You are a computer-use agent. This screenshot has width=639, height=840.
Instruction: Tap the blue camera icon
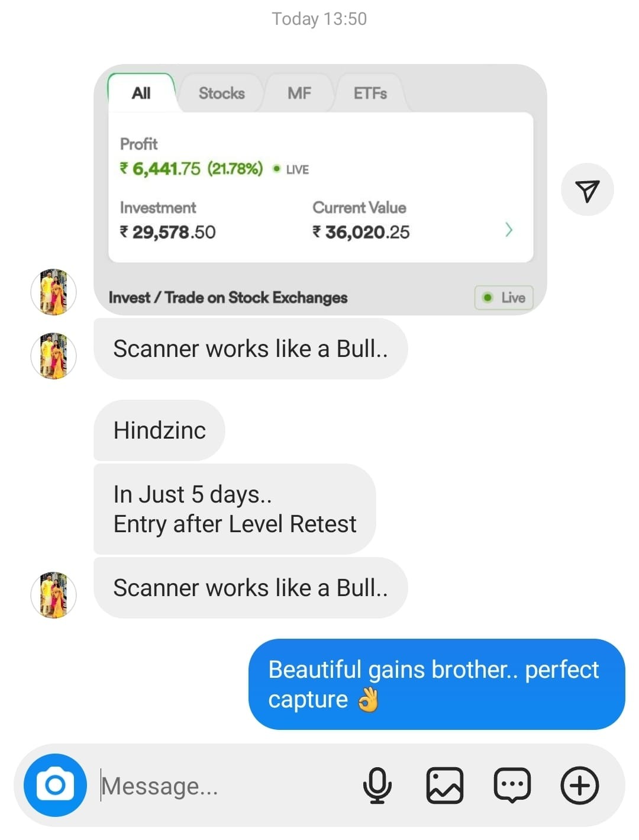pyautogui.click(x=55, y=785)
